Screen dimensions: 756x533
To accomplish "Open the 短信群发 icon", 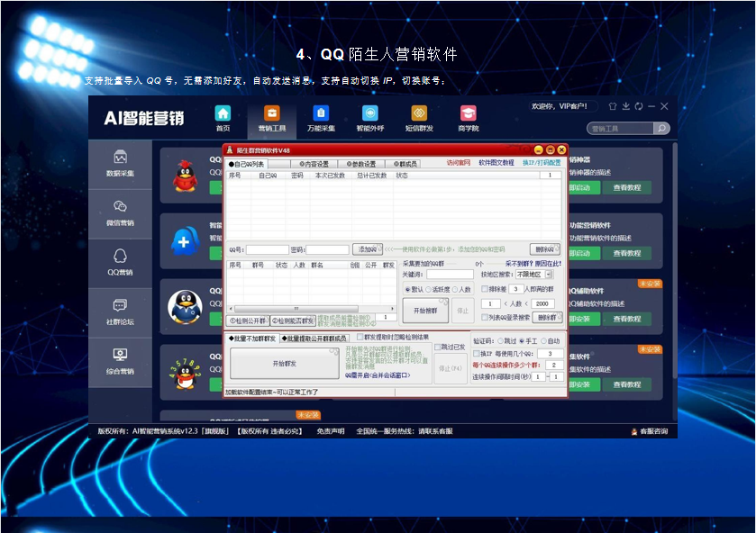I will (x=419, y=113).
